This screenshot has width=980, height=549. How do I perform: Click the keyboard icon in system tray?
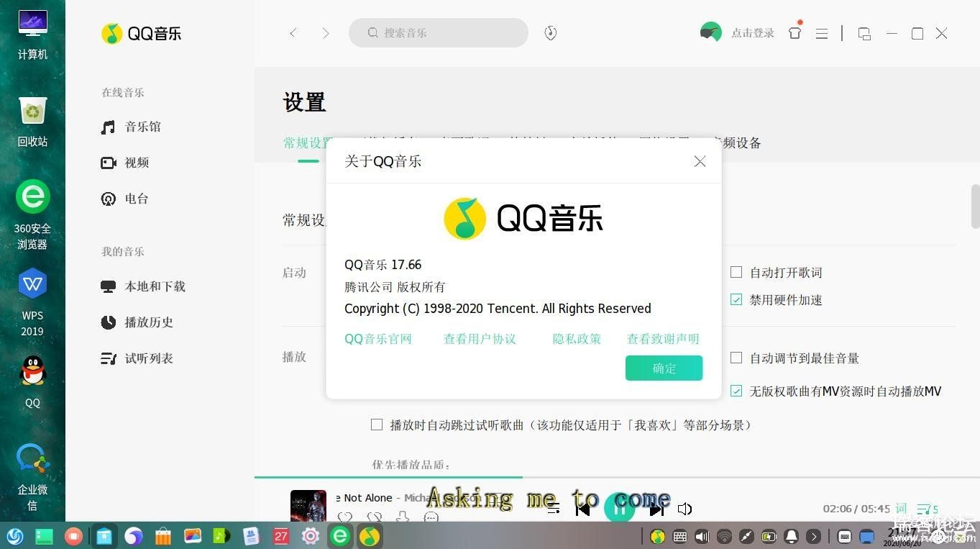click(679, 536)
